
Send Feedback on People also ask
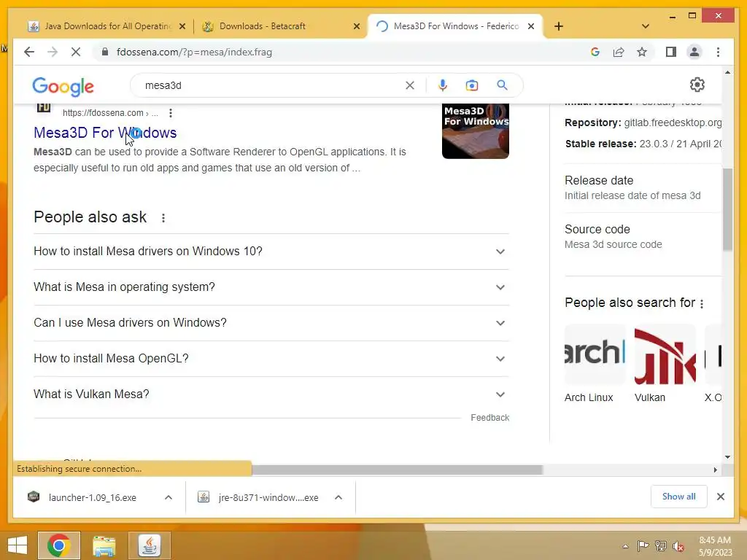tap(489, 418)
